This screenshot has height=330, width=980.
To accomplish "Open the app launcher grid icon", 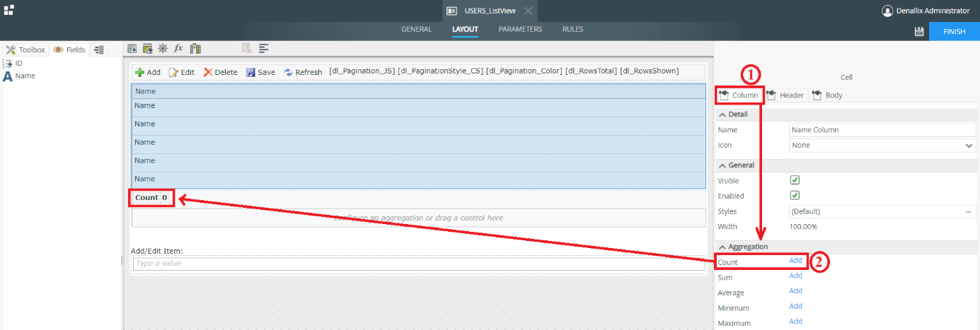I will coord(8,11).
